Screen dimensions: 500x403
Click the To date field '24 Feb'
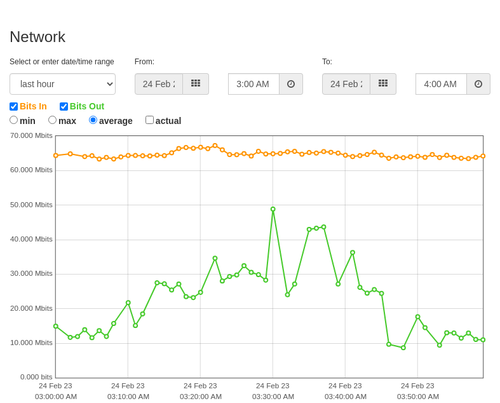pos(346,84)
